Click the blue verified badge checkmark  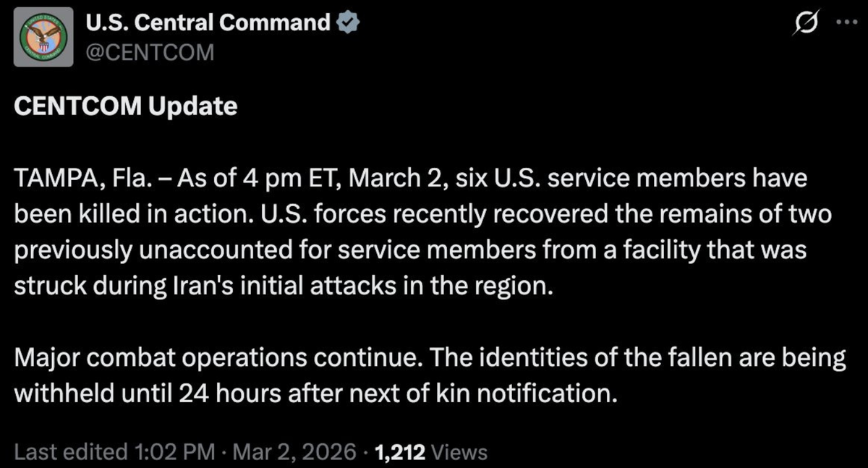349,23
